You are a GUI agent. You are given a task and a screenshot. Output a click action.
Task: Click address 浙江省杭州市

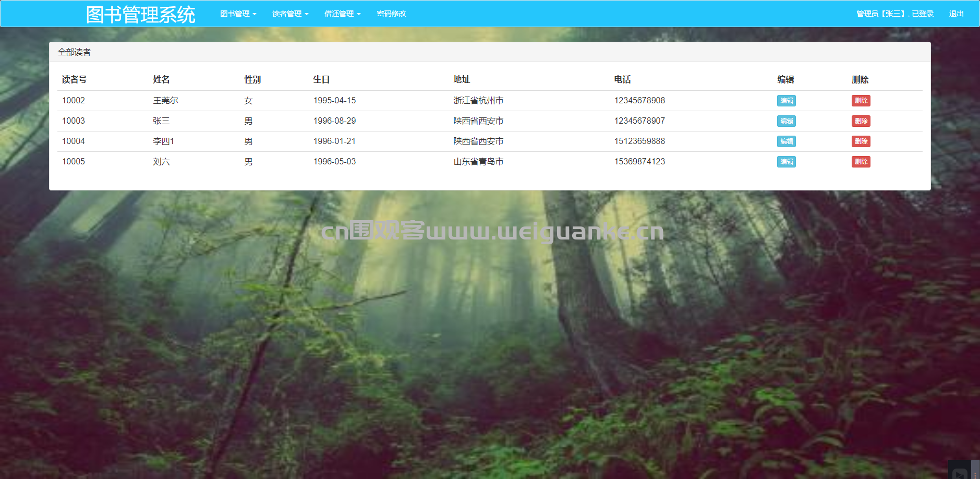click(x=478, y=101)
